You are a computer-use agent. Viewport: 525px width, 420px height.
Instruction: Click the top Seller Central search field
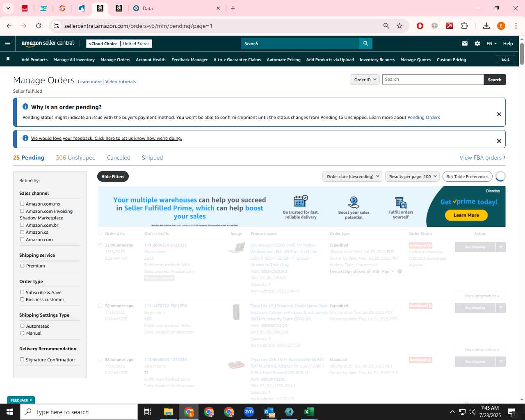[x=300, y=43]
